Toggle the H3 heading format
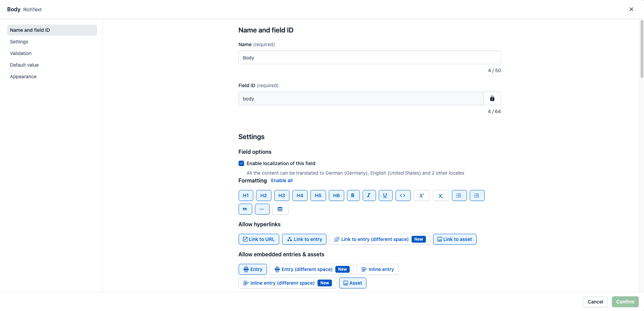The width and height of the screenshot is (644, 311). coord(282,195)
